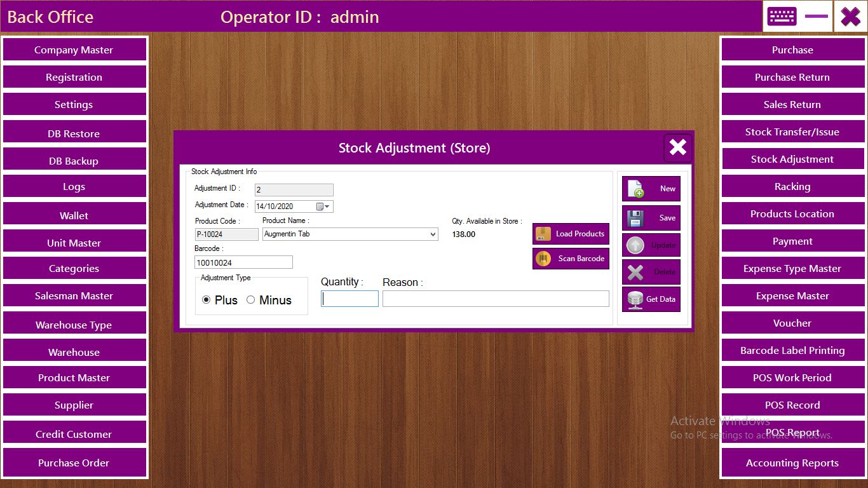This screenshot has width=868, height=488.
Task: Click Load Products button
Action: coord(571,234)
